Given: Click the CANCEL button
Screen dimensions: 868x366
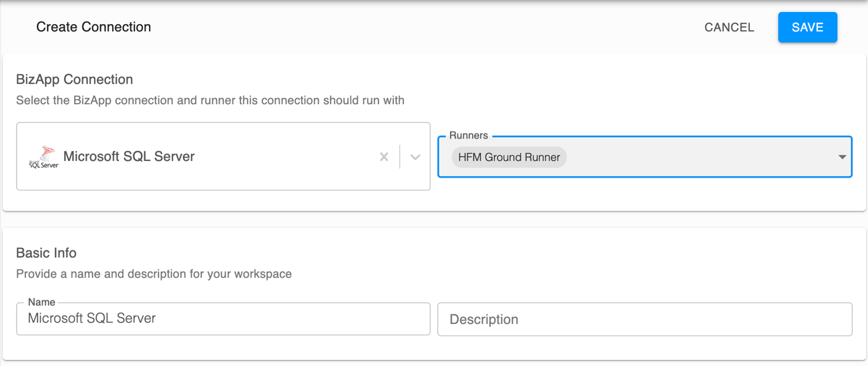Looking at the screenshot, I should tap(729, 27).
